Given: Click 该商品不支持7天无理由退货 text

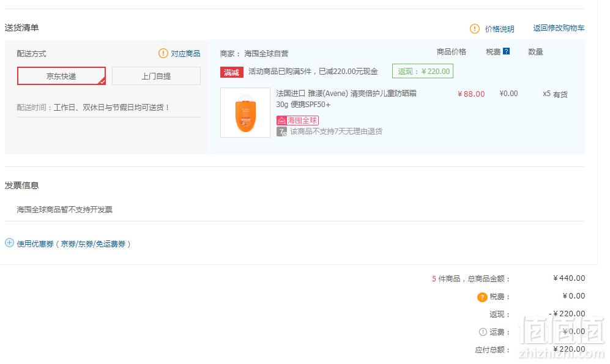Looking at the screenshot, I should coord(336,132).
